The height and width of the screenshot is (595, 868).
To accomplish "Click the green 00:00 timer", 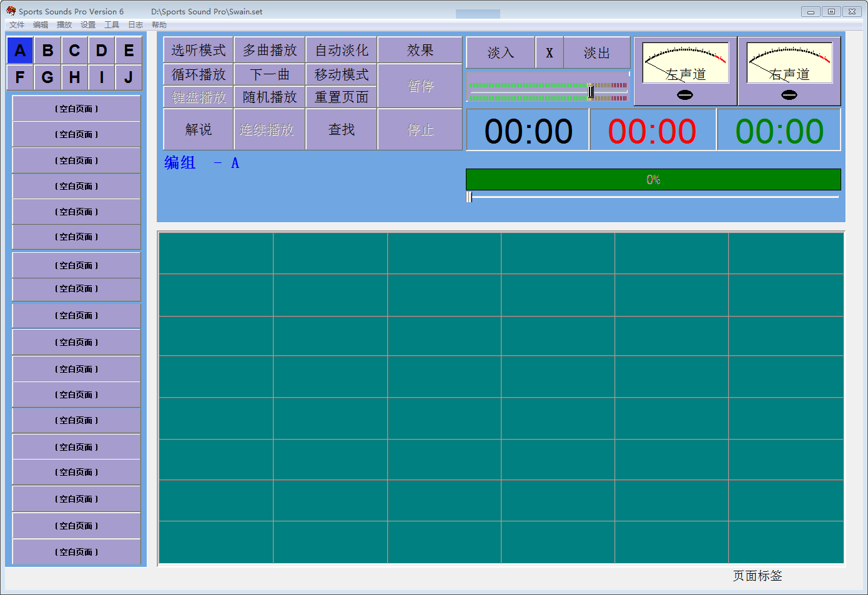I will [779, 130].
